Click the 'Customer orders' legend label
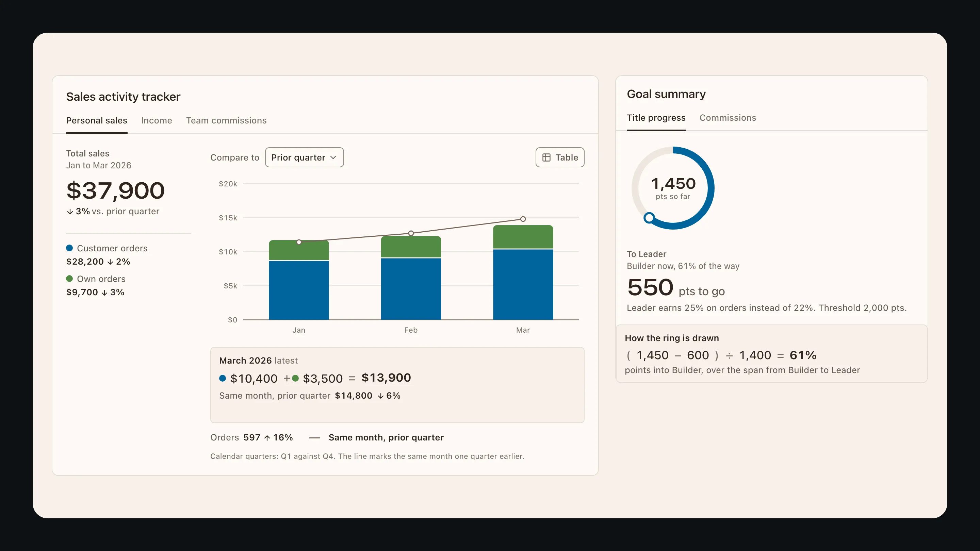 (112, 248)
